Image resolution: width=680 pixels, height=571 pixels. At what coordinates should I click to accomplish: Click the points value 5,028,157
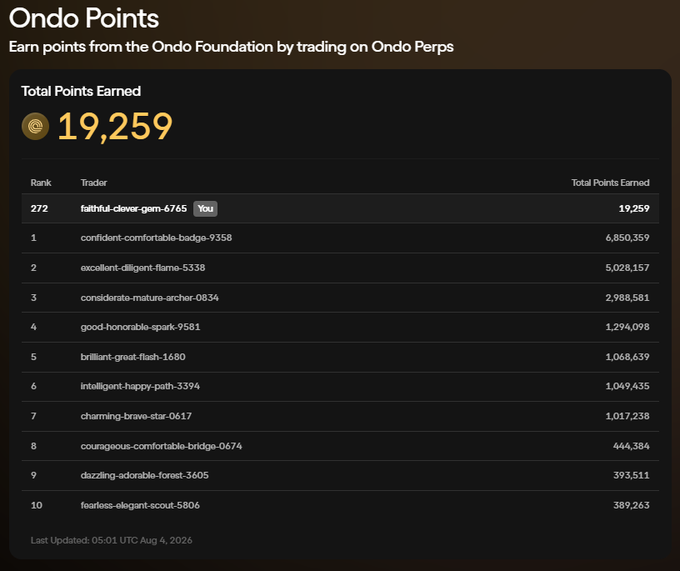click(x=628, y=268)
